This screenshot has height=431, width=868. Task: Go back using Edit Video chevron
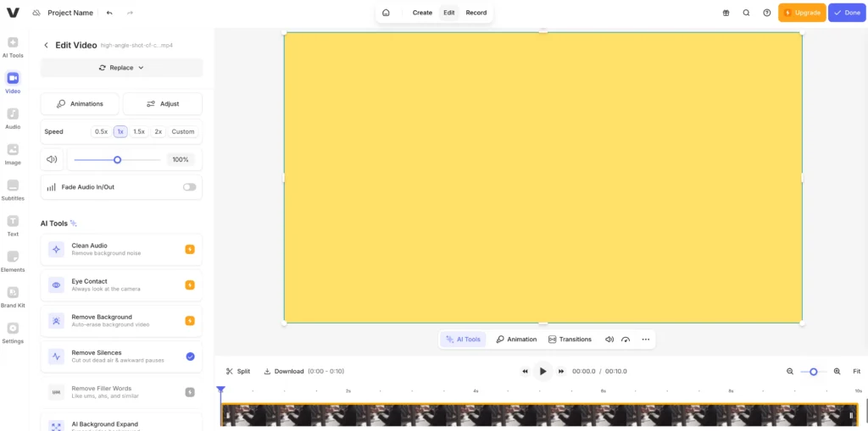click(x=46, y=46)
